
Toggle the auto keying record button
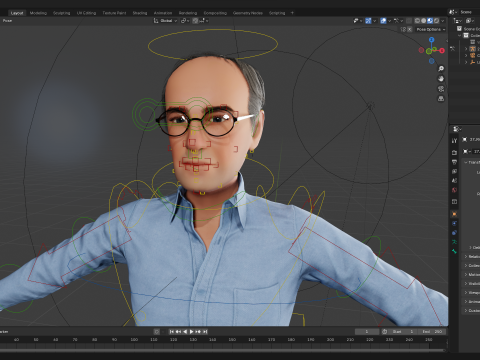click(157, 332)
